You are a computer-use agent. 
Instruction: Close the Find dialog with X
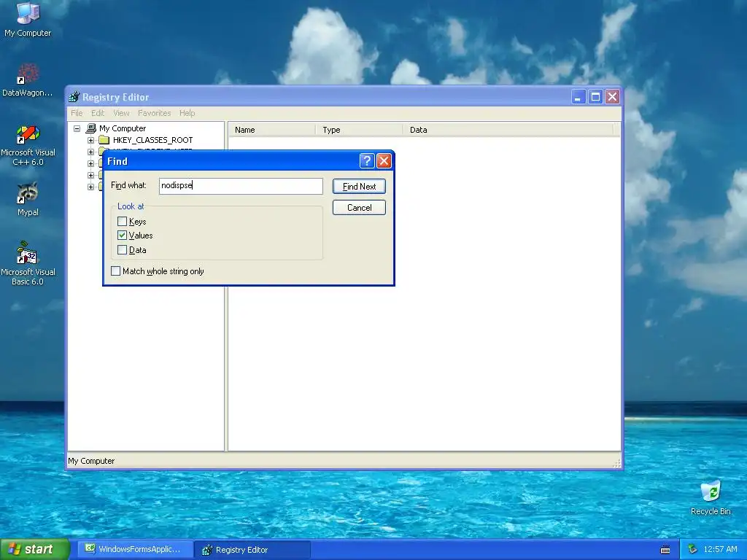coord(384,161)
